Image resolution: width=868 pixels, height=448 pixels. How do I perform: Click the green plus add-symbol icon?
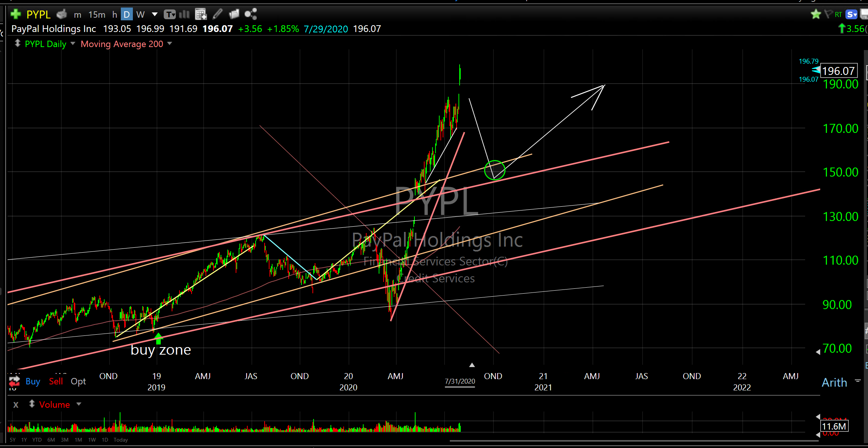point(16,14)
